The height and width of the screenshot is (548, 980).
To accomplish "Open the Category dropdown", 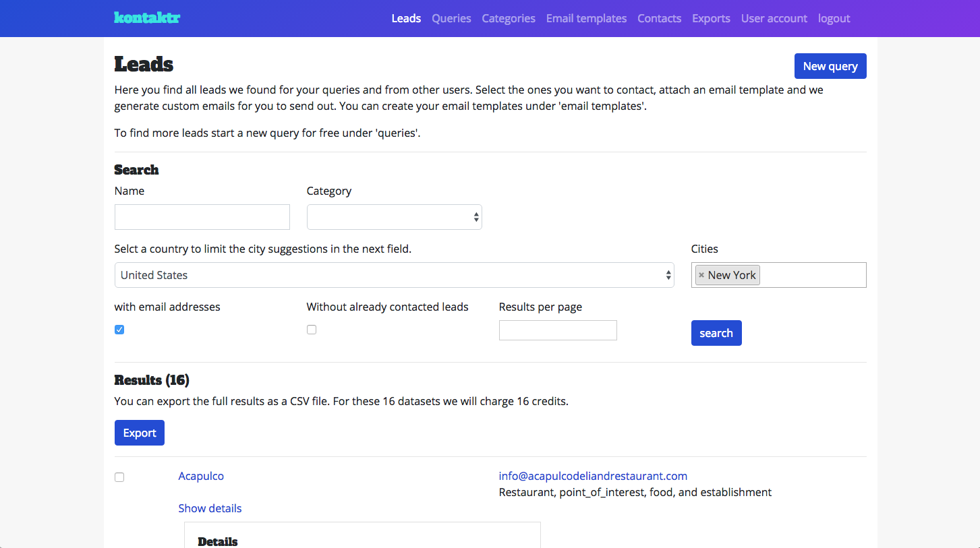I will [x=395, y=217].
